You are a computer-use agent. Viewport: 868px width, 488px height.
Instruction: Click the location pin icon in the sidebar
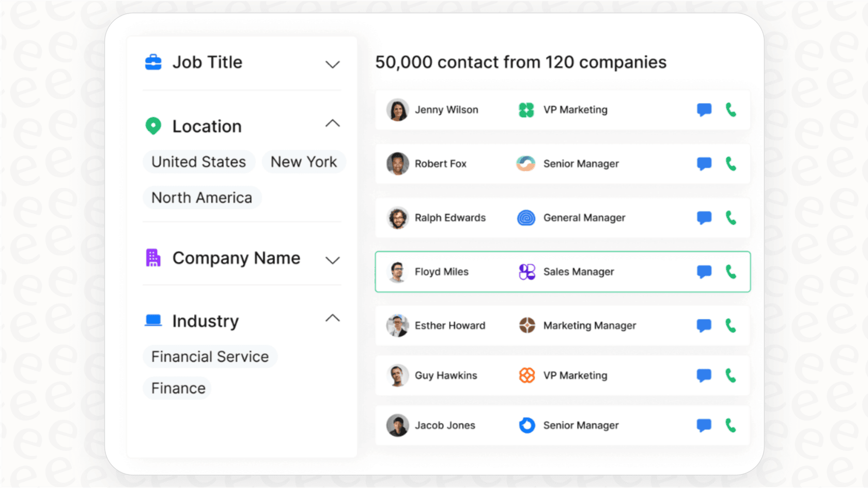(x=153, y=125)
